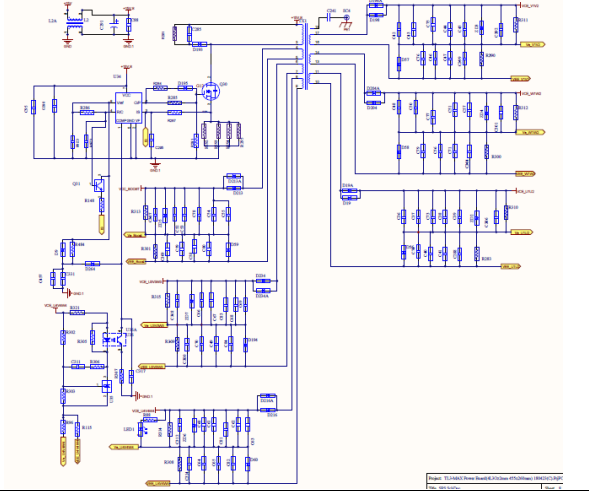Select the dashed optocoupler symbol

click(x=115, y=339)
